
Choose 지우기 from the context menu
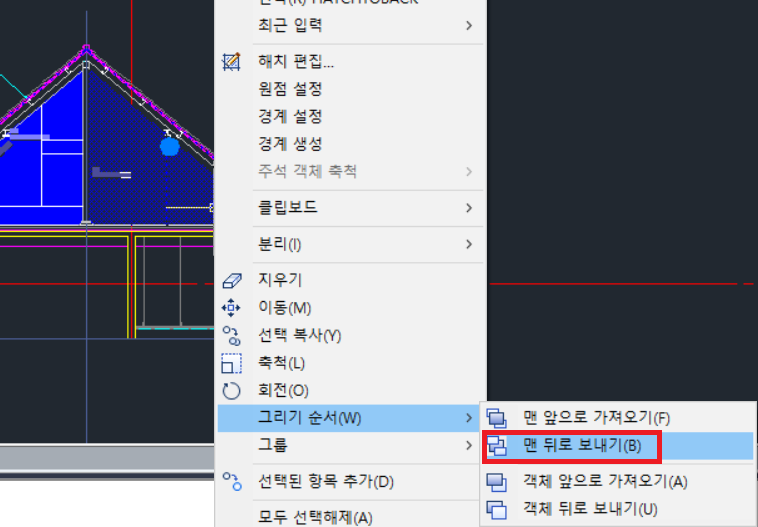click(350, 280)
